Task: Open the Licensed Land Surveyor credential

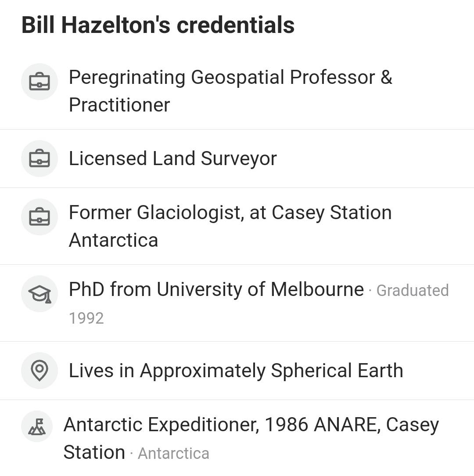Action: tap(173, 159)
